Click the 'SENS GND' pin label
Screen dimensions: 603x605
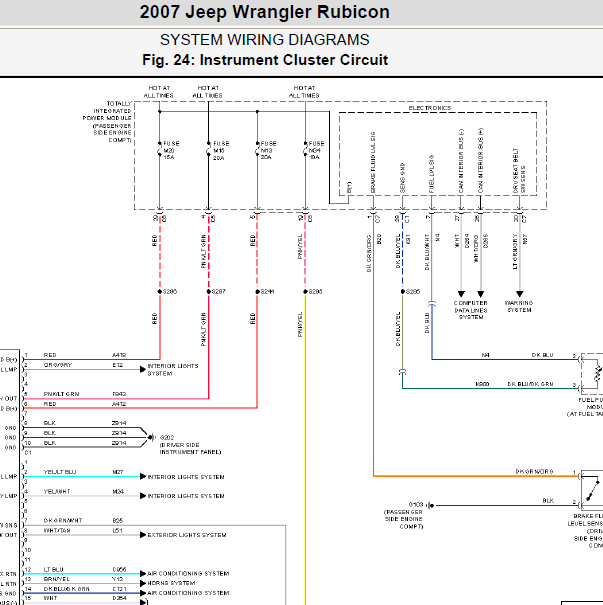(402, 177)
